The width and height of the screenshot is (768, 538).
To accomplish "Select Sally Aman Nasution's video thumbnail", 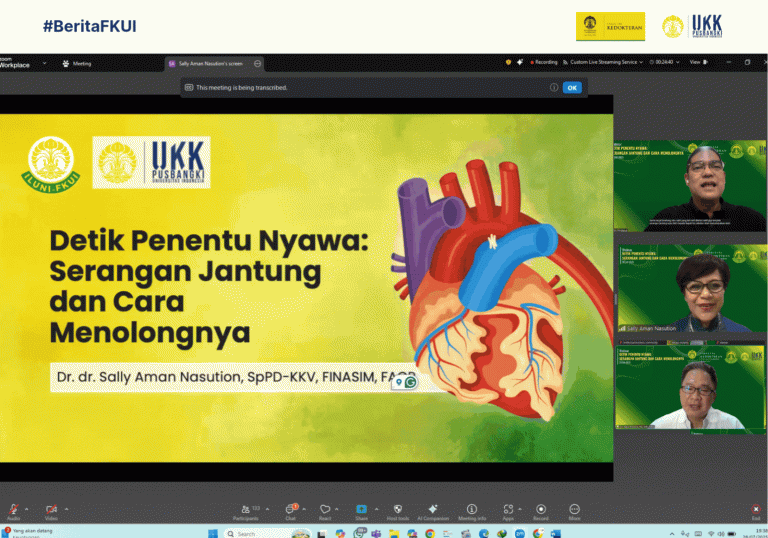I will (x=690, y=288).
